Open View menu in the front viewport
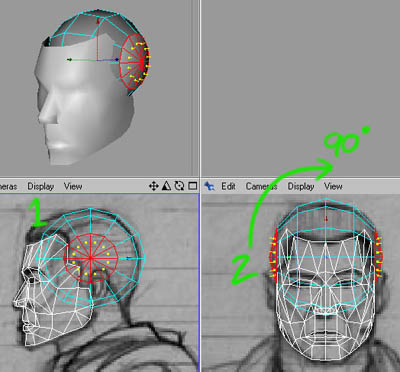Image resolution: width=400 pixels, height=372 pixels. coord(333,186)
